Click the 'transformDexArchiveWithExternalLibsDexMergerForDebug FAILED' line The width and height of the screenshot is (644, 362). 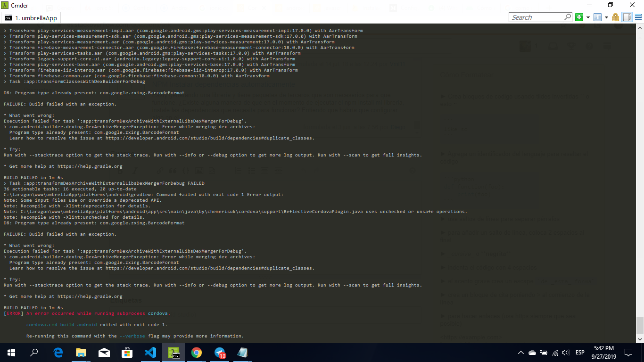(x=104, y=183)
